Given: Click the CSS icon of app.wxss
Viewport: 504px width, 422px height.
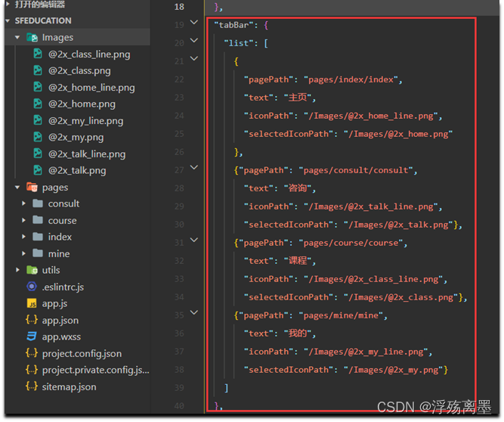Looking at the screenshot, I should pos(32,337).
